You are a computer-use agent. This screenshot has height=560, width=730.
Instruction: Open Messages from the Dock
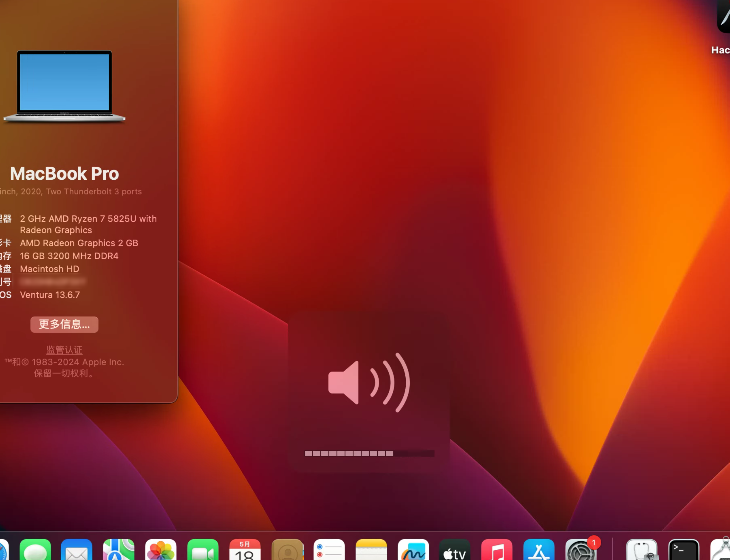pos(35,550)
